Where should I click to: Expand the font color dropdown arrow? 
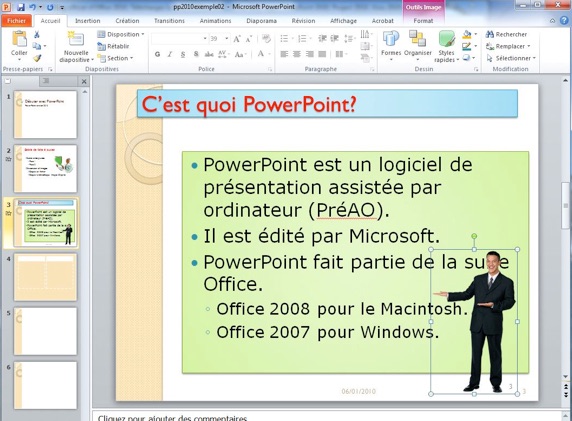(269, 54)
